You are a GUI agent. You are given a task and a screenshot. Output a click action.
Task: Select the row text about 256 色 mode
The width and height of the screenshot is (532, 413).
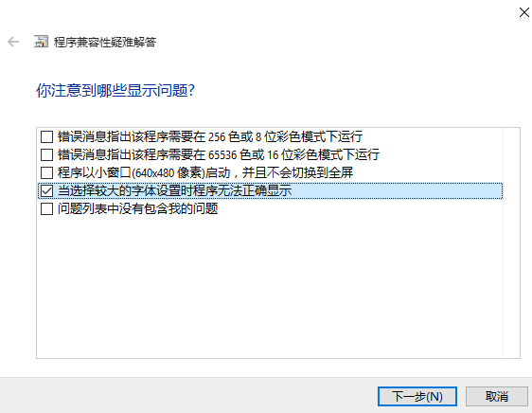[210, 136]
